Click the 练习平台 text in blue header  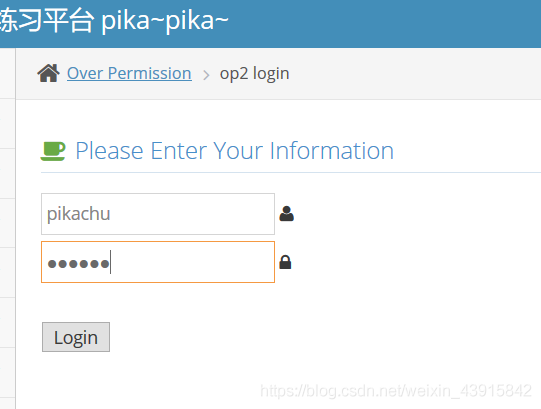tap(47, 21)
